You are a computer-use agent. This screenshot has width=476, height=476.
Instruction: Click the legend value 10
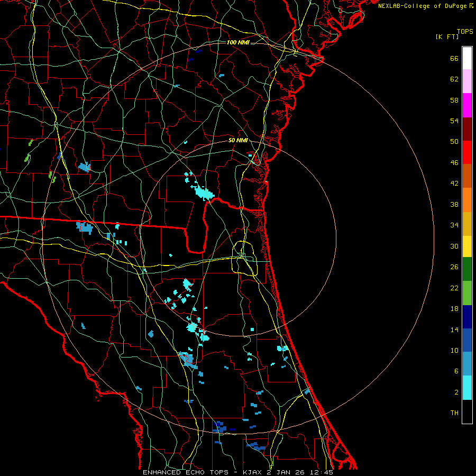coord(454,351)
